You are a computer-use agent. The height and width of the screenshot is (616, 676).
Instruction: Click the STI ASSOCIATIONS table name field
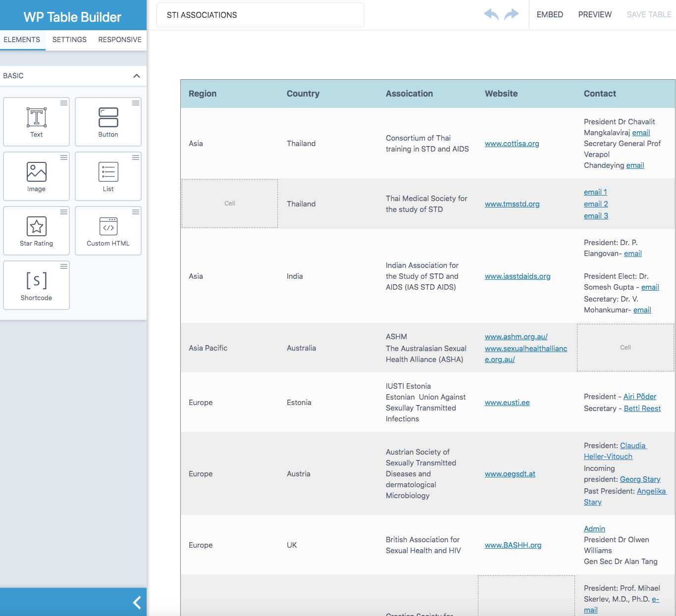click(260, 15)
